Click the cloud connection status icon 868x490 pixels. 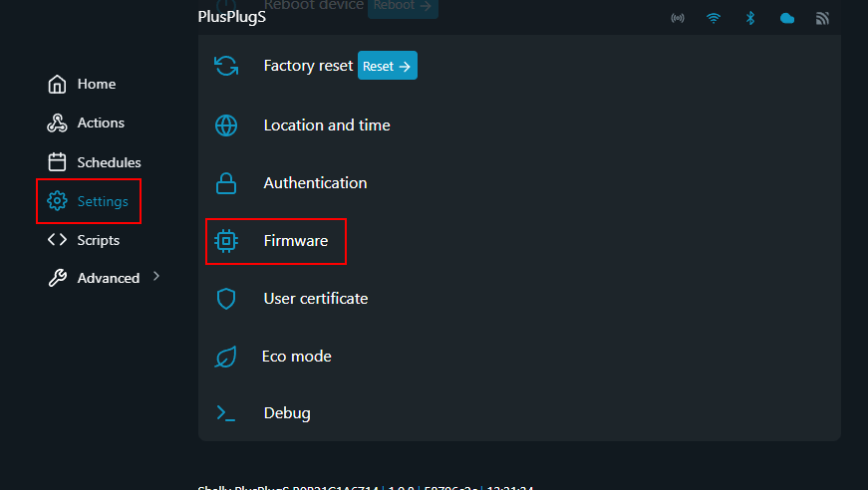tap(787, 18)
